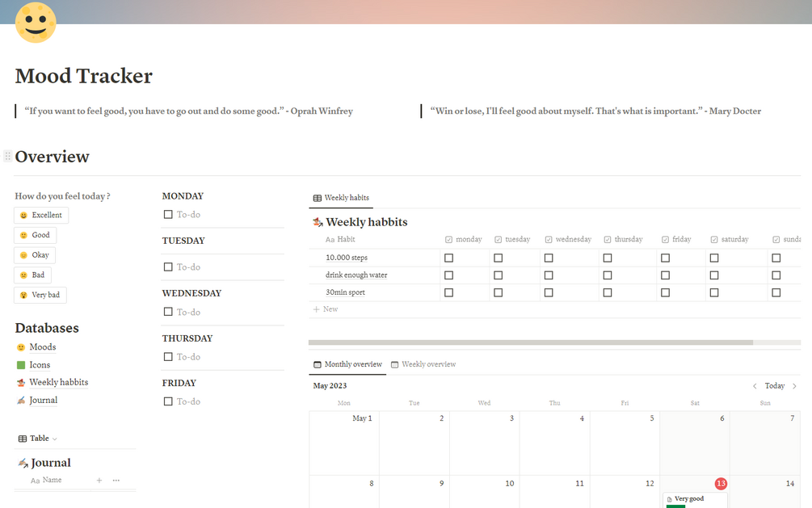812x508 pixels.
Task: Check the THURSDAY To-do checkbox
Action: 168,357
